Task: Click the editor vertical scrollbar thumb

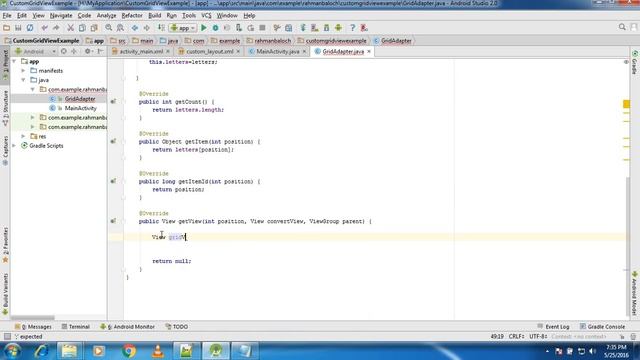Action: [627, 245]
